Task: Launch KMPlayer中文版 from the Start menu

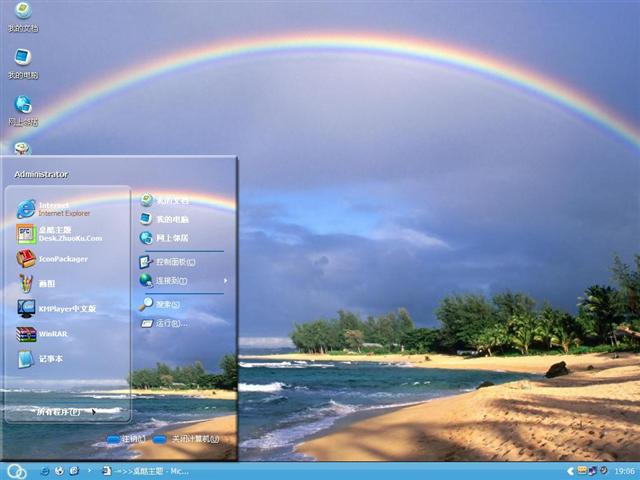Action: pos(56,309)
